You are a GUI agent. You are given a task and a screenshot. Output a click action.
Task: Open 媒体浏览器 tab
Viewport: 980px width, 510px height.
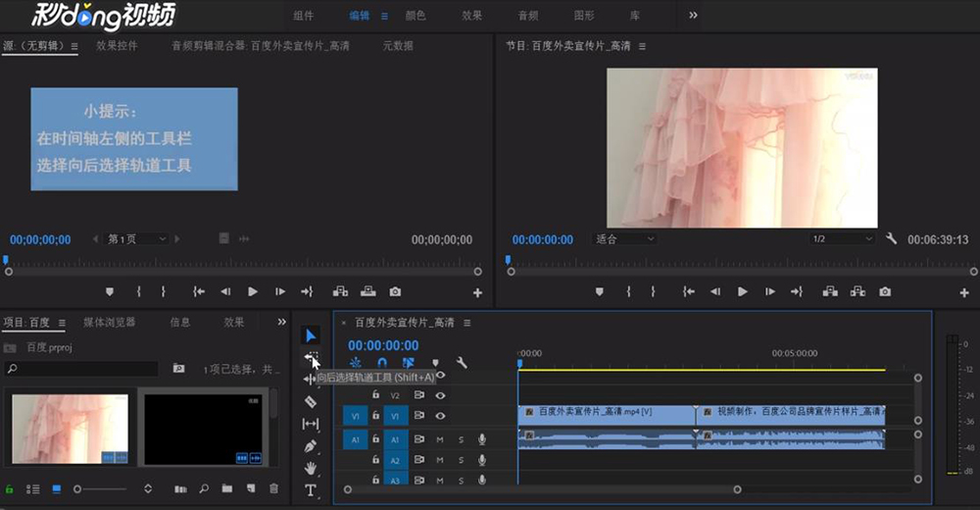pos(110,323)
